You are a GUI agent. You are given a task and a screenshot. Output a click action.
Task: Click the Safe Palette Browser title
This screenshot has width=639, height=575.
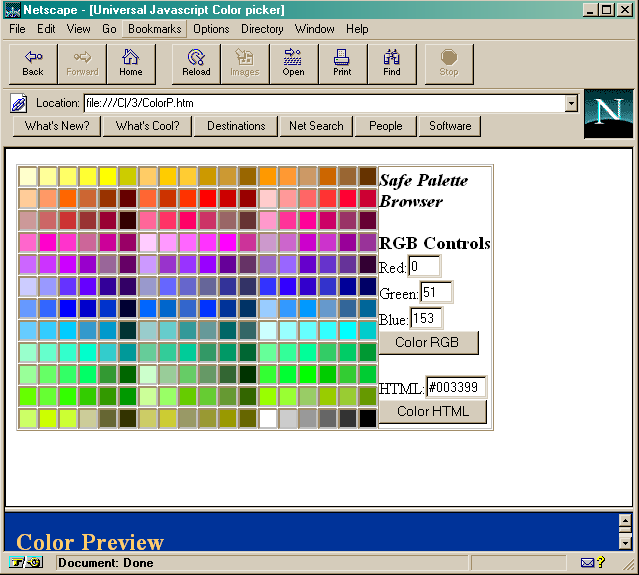click(x=424, y=191)
